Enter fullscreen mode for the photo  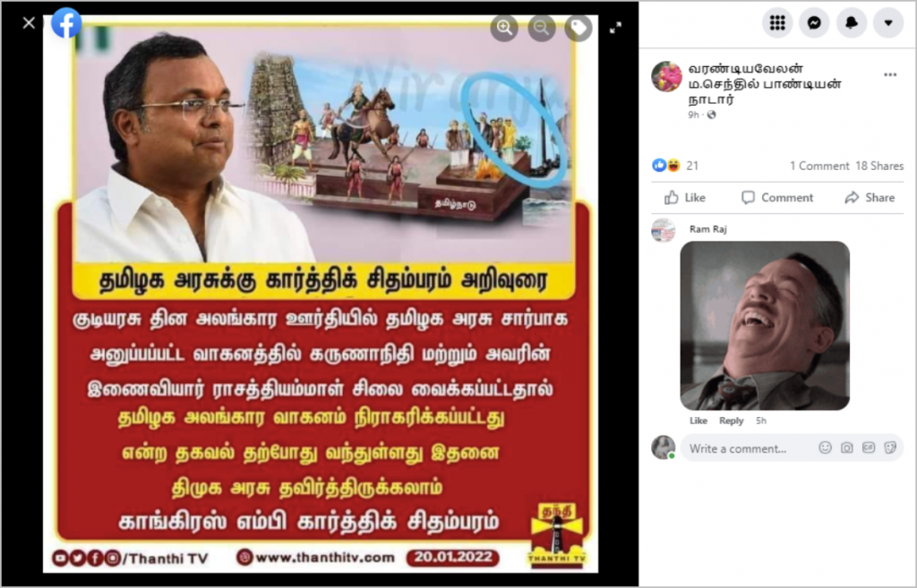coord(615,28)
